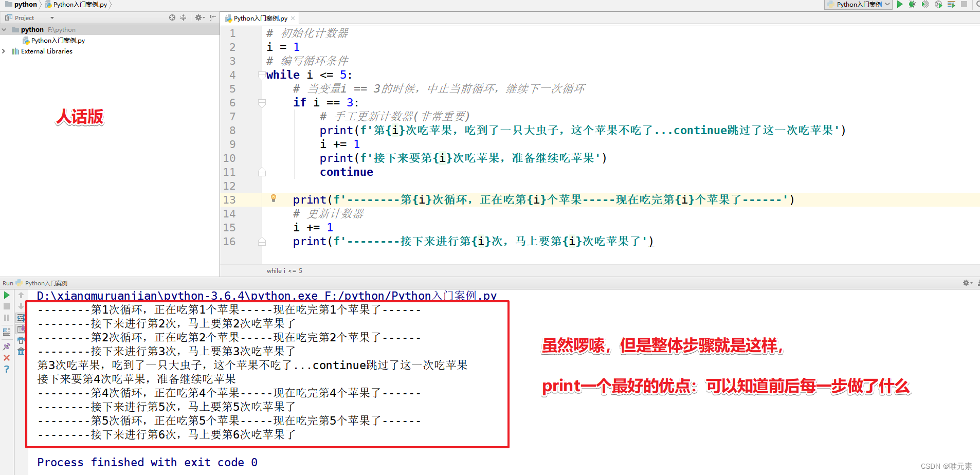
Task: Pin the Run tab with the pin icon
Action: pyautogui.click(x=7, y=346)
